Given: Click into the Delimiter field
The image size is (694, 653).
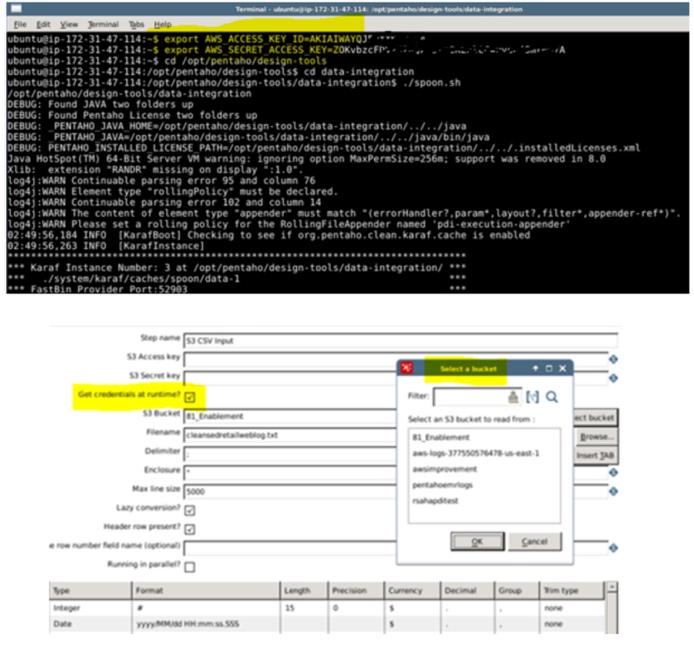Looking at the screenshot, I should click(x=290, y=454).
